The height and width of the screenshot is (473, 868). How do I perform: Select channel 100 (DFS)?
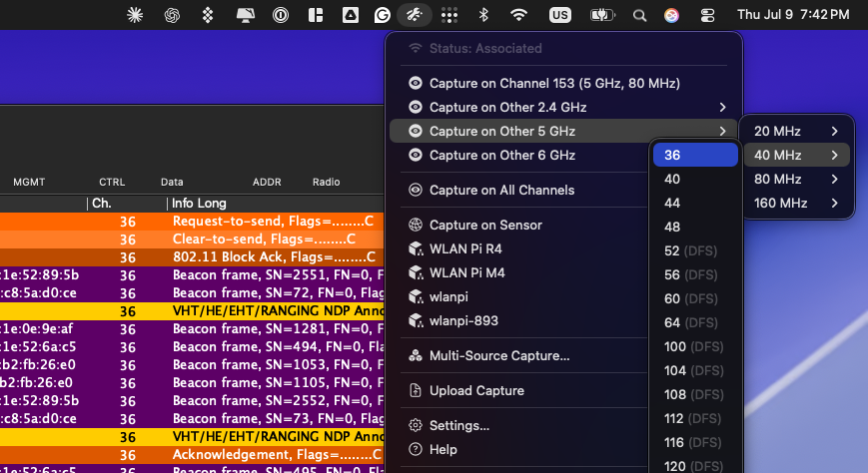[695, 347]
